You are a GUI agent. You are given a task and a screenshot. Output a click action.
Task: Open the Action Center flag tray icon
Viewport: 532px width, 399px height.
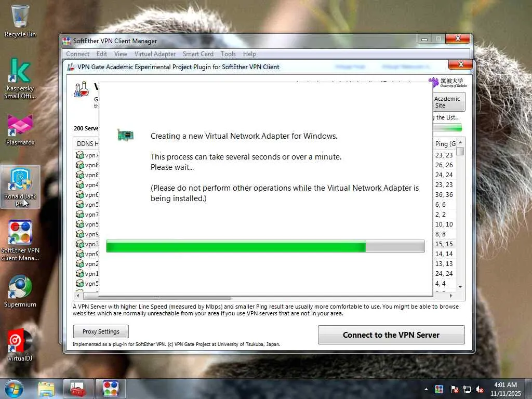click(454, 389)
